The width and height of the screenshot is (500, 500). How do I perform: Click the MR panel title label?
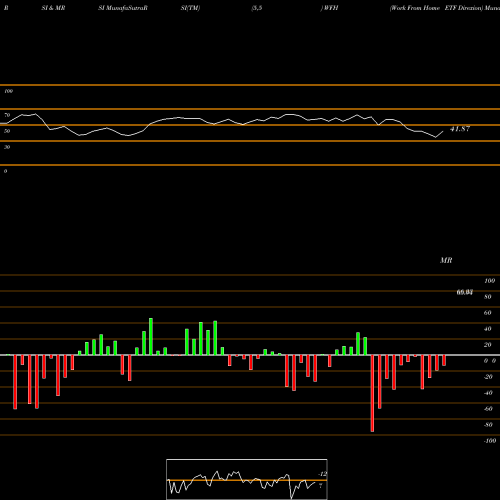[446, 260]
